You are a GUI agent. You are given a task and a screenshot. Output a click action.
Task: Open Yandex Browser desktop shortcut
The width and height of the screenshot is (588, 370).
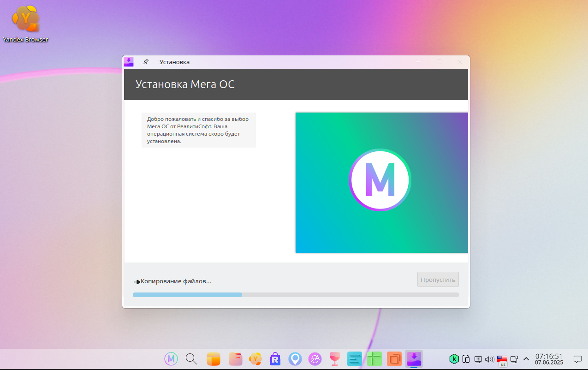pyautogui.click(x=25, y=23)
